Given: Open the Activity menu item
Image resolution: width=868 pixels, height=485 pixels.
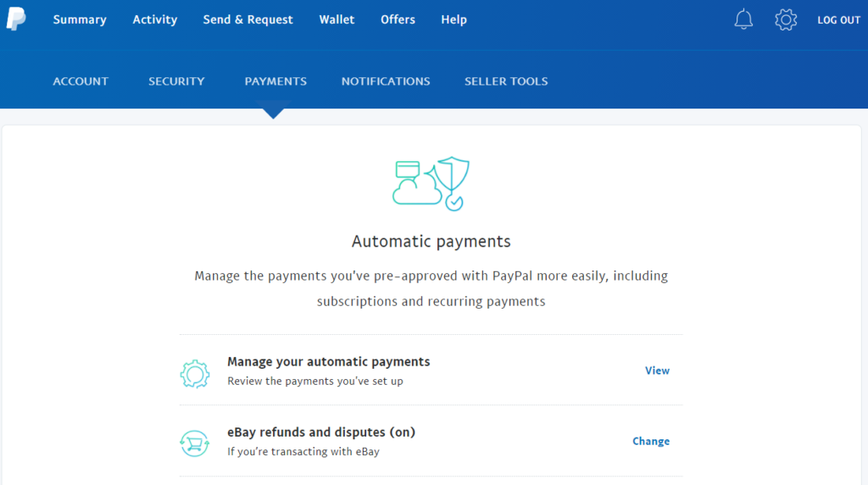Looking at the screenshot, I should pos(155,20).
